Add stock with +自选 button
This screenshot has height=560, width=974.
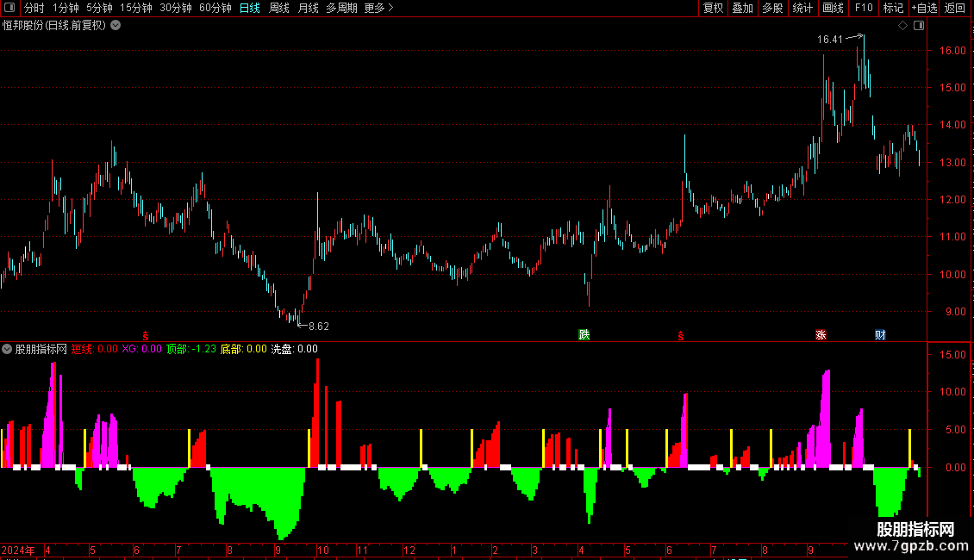pyautogui.click(x=924, y=8)
